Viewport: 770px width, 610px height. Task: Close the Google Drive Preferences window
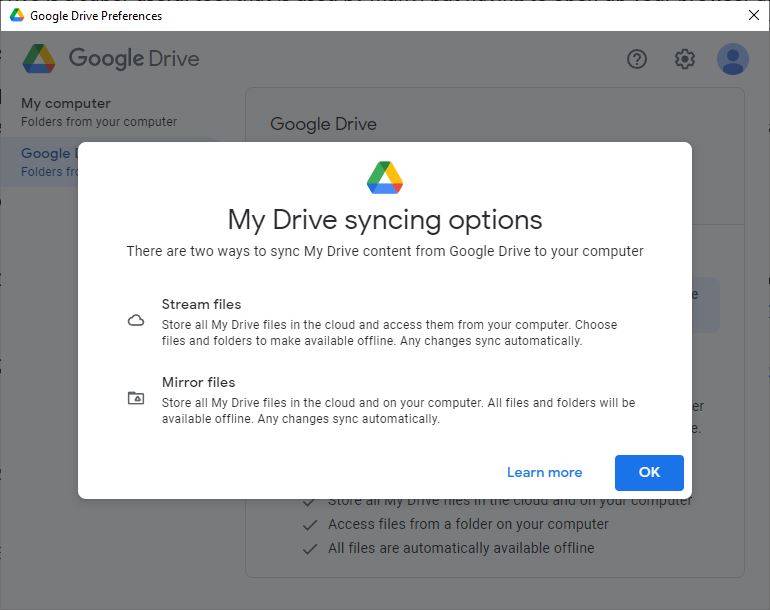click(x=754, y=15)
